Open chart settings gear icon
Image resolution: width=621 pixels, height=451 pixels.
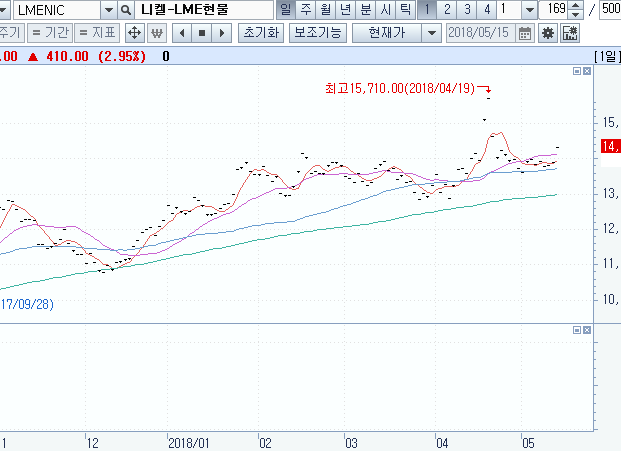tap(548, 32)
